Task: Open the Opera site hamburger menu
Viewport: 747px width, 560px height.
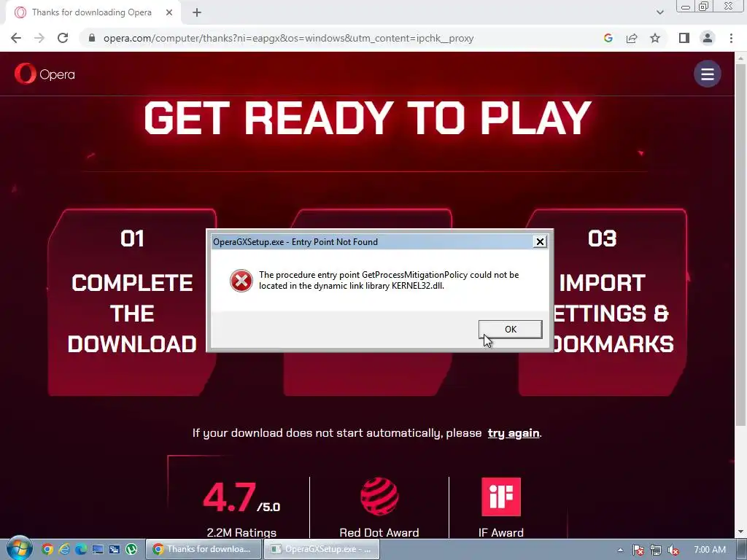Action: (707, 74)
